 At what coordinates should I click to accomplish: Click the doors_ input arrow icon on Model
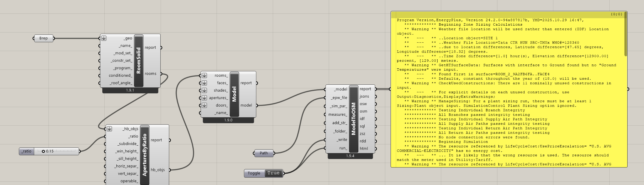[x=204, y=105]
